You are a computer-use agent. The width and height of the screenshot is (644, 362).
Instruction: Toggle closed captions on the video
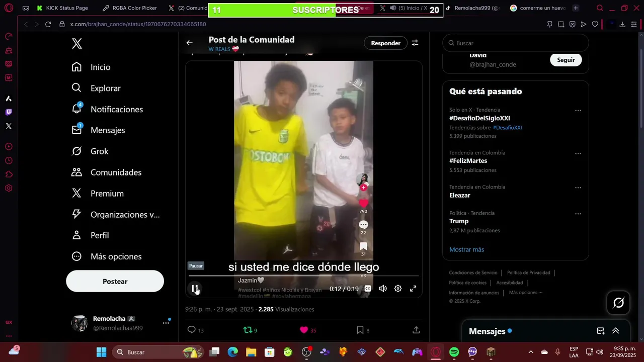[x=368, y=289]
